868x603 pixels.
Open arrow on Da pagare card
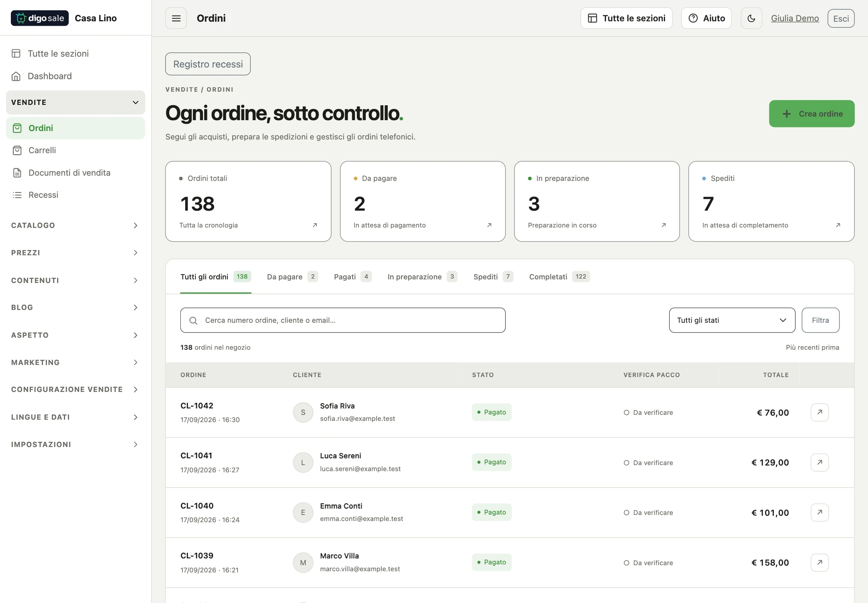tap(489, 225)
